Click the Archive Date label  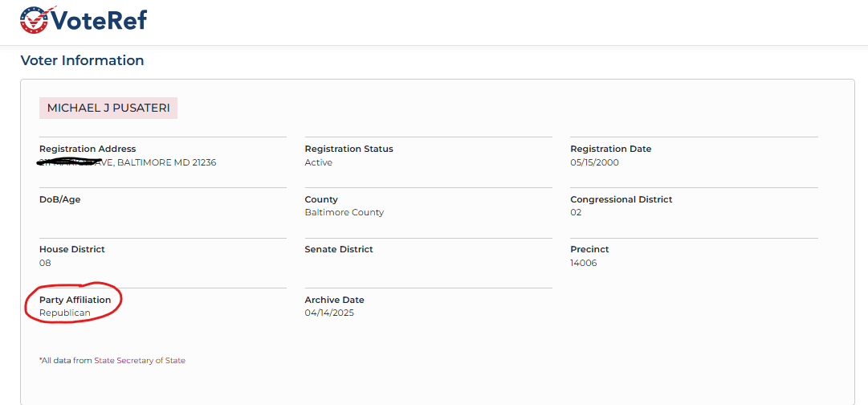coord(334,300)
